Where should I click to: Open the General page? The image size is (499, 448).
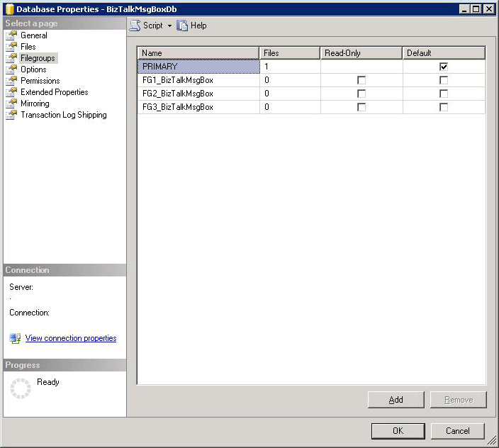[x=34, y=35]
